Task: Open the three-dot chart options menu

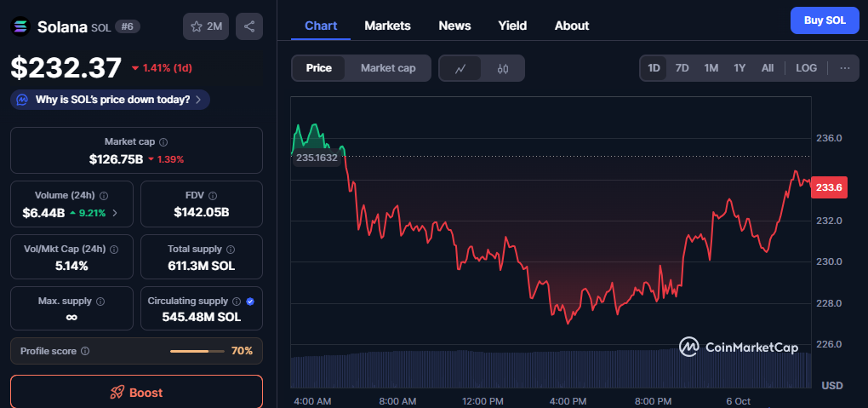Action: coord(844,68)
